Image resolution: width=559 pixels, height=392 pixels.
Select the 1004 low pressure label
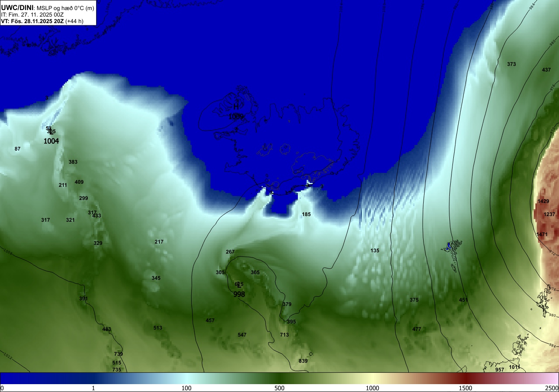51,141
